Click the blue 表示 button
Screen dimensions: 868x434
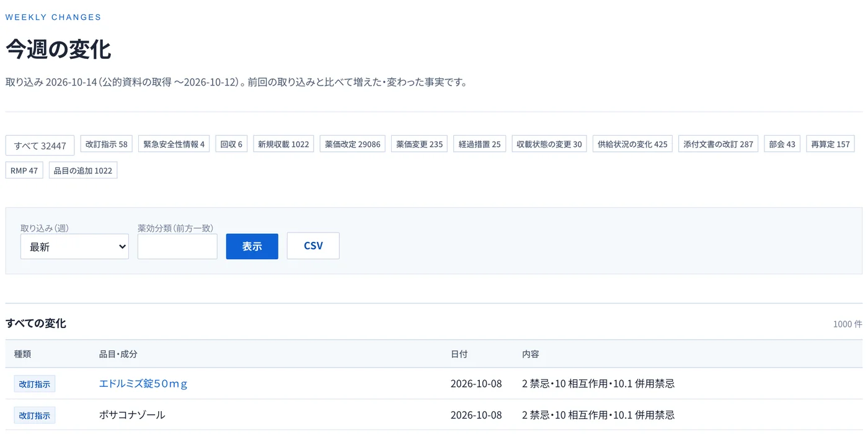(252, 246)
